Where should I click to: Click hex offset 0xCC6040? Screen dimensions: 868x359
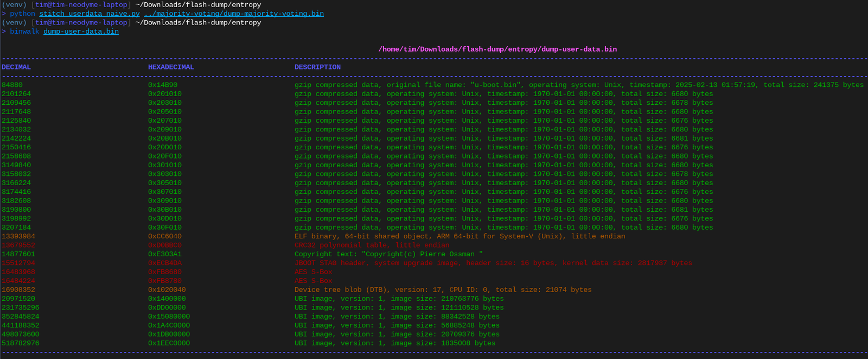click(x=165, y=236)
